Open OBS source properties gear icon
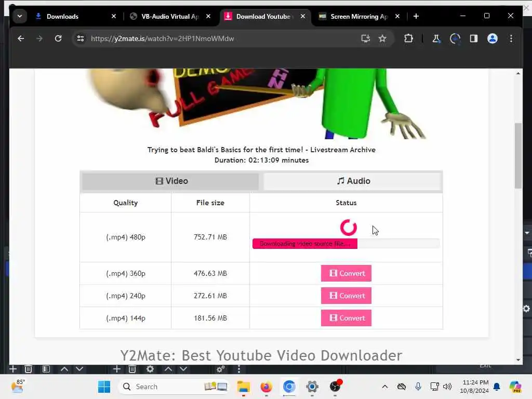This screenshot has height=399, width=532. coord(150,369)
